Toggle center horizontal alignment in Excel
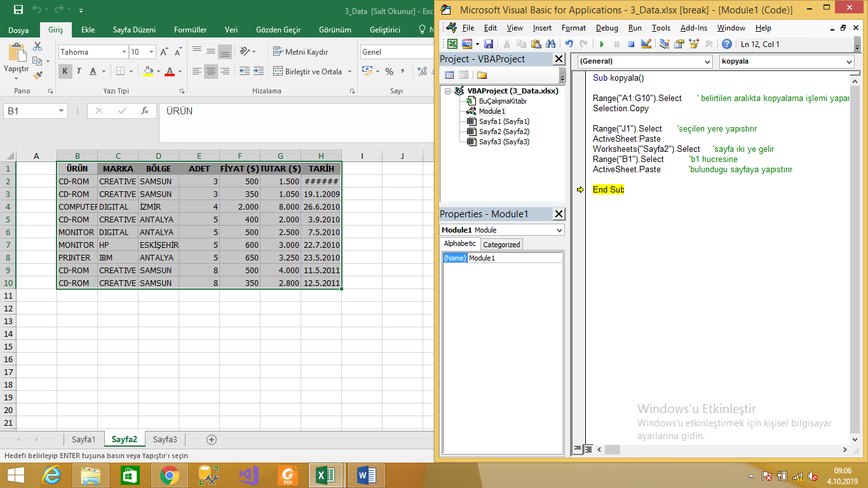The width and height of the screenshot is (868, 488). (210, 71)
